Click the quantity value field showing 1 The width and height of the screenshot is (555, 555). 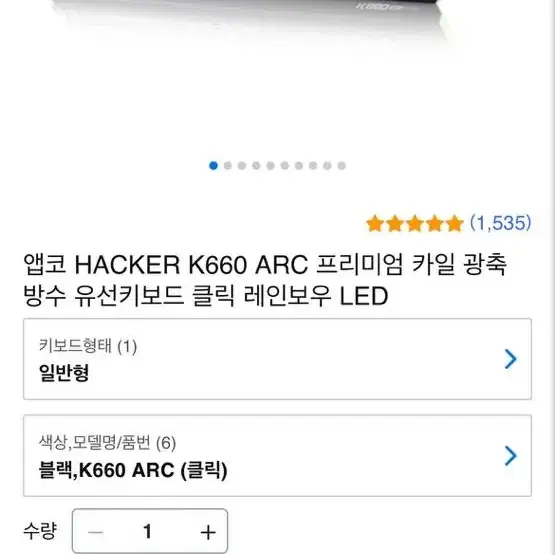148,532
